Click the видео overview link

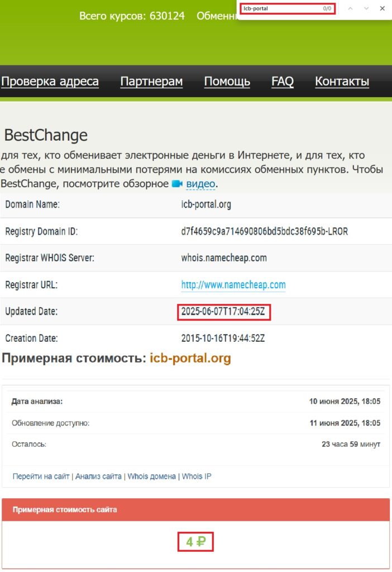tap(200, 183)
